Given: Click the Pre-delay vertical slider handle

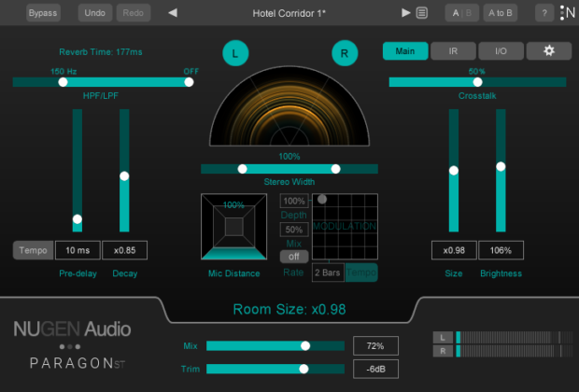Looking at the screenshot, I should point(78,219).
